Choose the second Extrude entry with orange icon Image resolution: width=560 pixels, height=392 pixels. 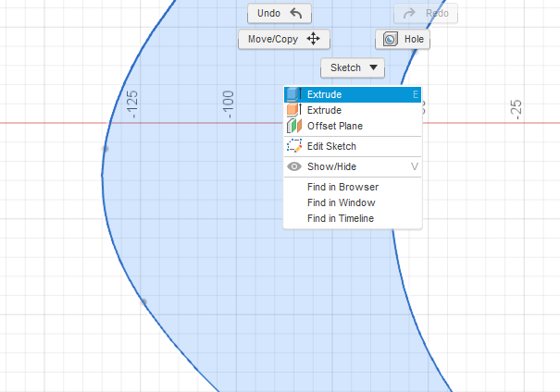tap(353, 110)
